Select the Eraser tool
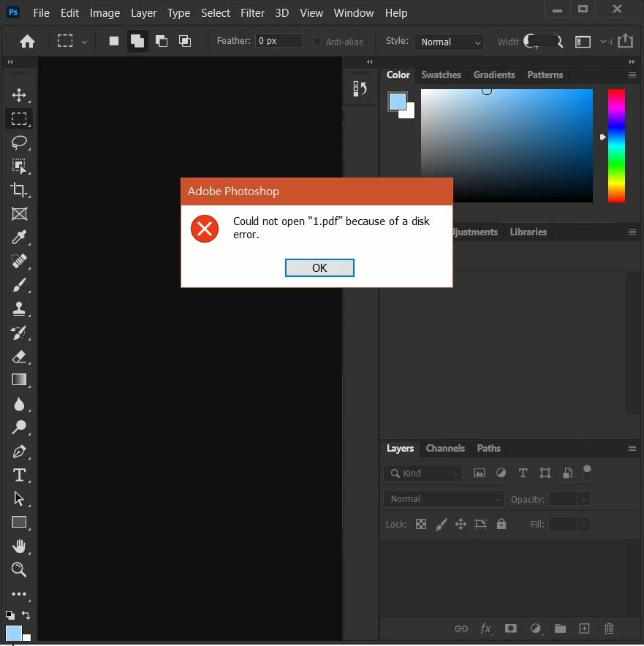Image resolution: width=644 pixels, height=646 pixels. coord(19,357)
